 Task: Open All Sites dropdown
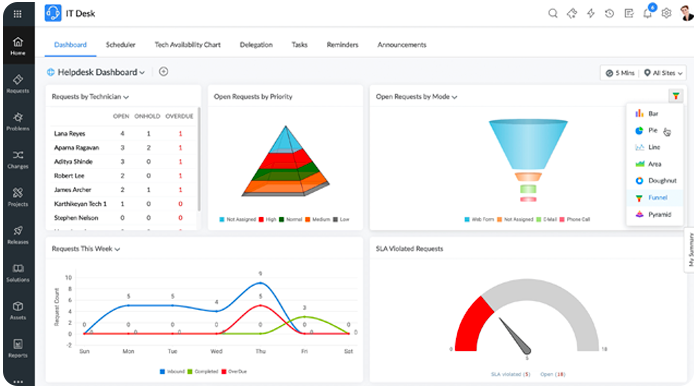[663, 73]
